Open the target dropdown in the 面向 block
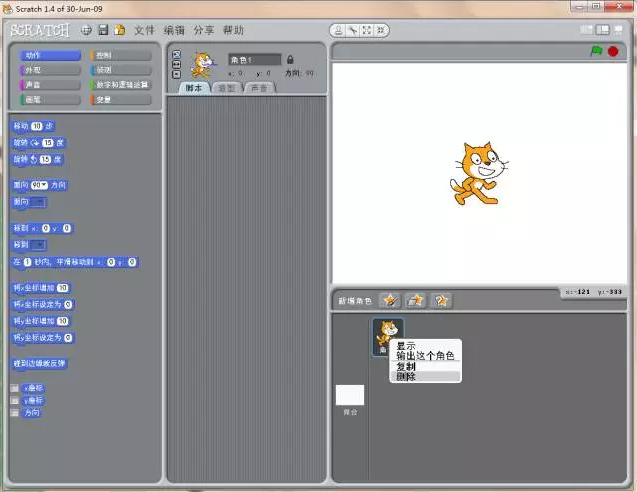 click(x=39, y=202)
